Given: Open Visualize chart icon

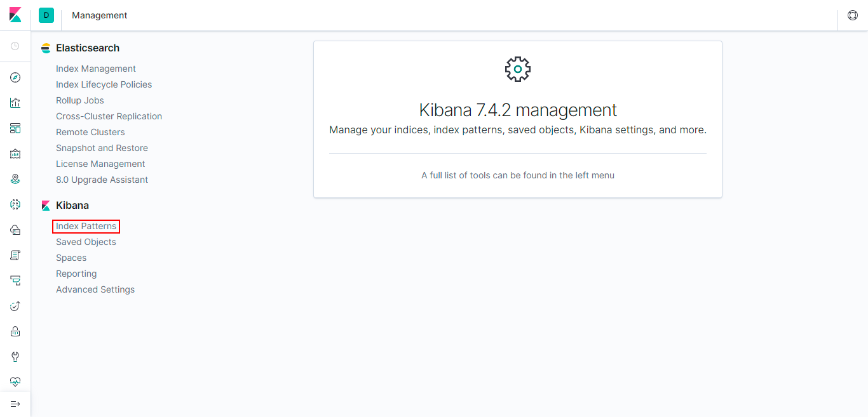Looking at the screenshot, I should pos(15,103).
